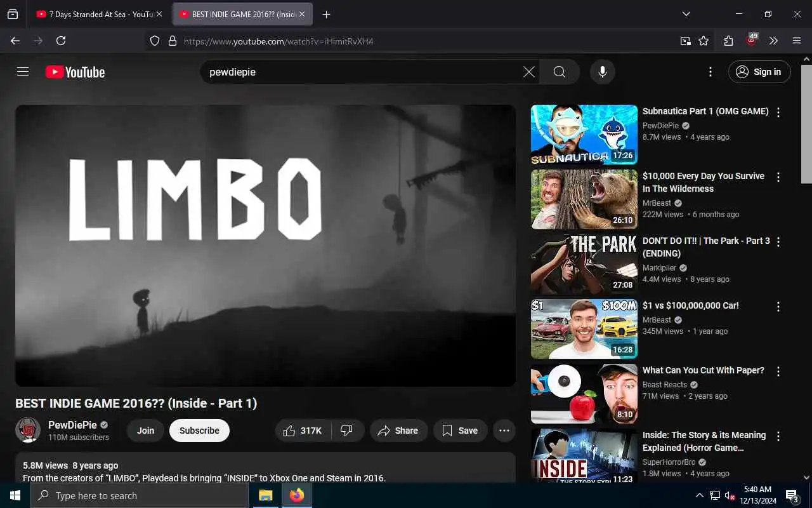
Task: Open The Park Part 3 thumbnail
Action: [584, 264]
